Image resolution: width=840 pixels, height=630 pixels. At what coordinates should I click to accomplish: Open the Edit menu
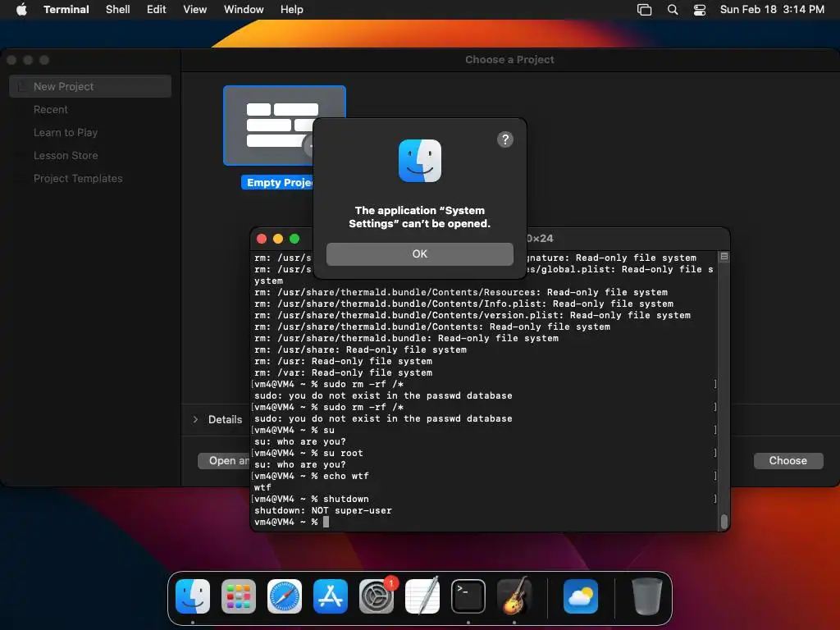coord(156,10)
